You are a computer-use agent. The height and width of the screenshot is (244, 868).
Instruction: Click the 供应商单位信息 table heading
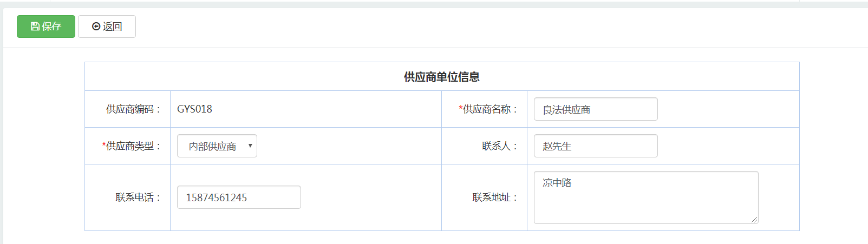441,77
